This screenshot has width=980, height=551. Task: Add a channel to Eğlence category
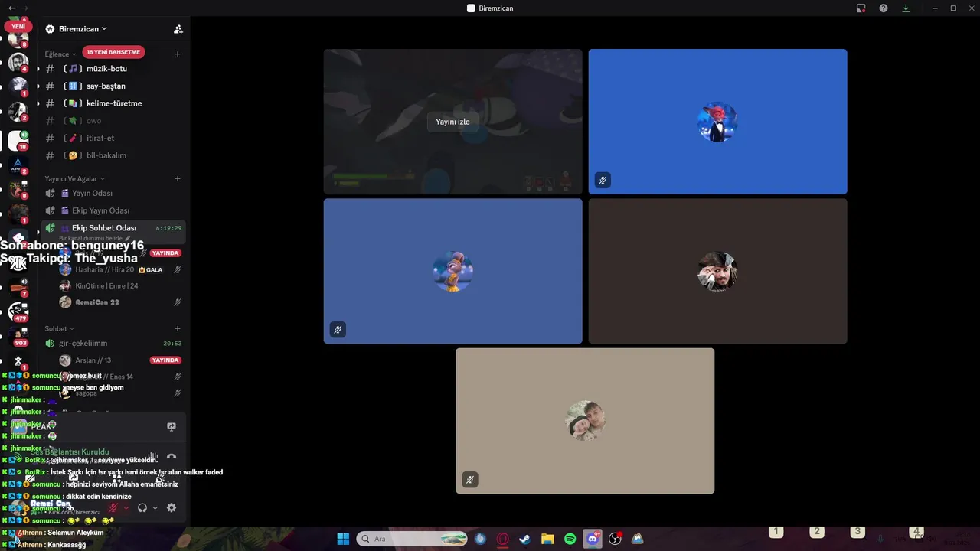pyautogui.click(x=178, y=54)
